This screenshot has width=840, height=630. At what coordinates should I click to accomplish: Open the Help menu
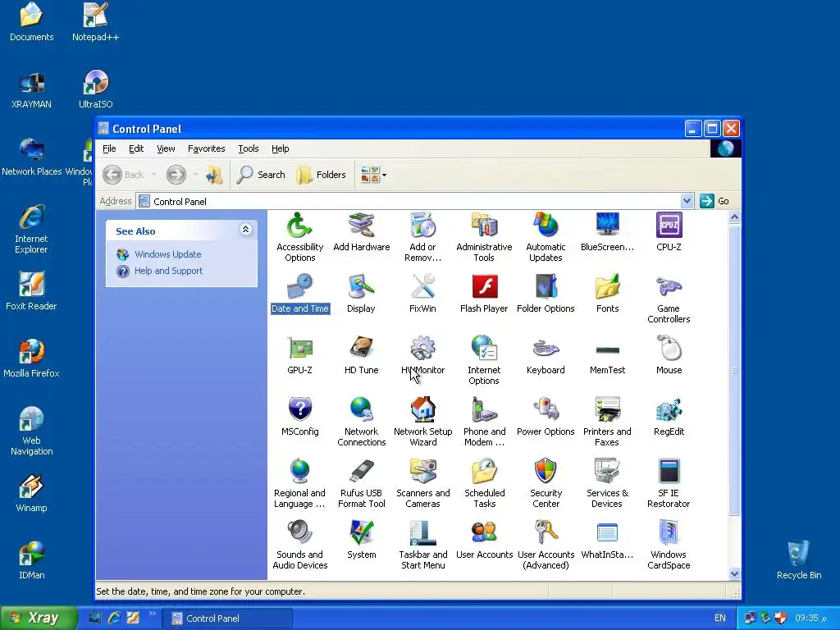[281, 148]
